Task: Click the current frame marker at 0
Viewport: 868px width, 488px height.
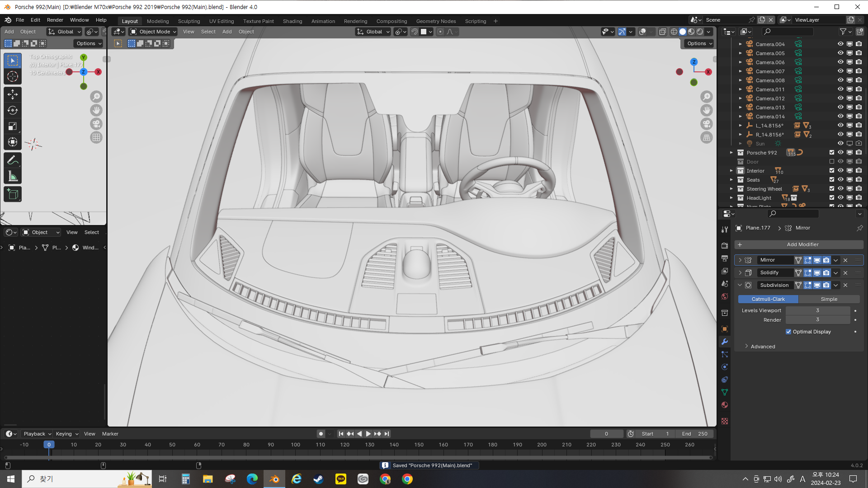Action: tap(49, 445)
